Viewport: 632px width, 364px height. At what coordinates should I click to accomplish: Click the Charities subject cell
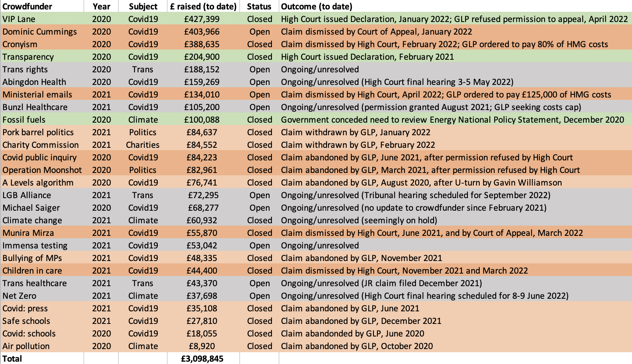pos(142,145)
